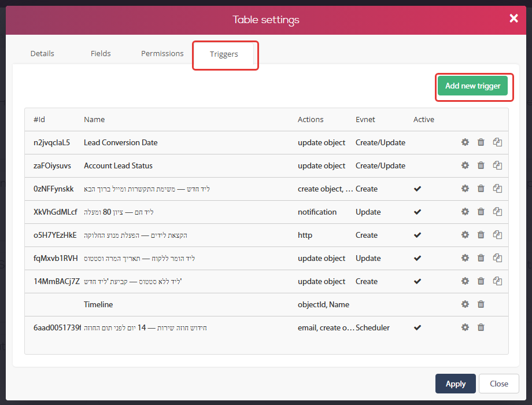This screenshot has width=532, height=405.
Task: Toggle Active checkmark for trigger fqMxvb1RVH
Action: (418, 258)
